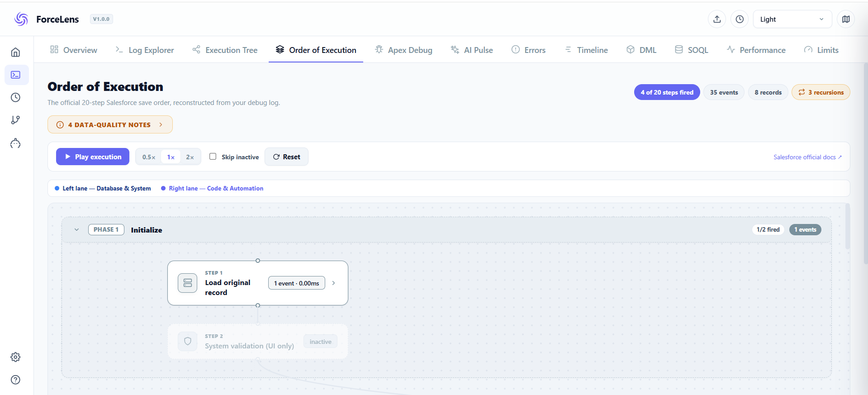Switch to the Performance tab
The width and height of the screenshot is (868, 395).
(x=756, y=50)
